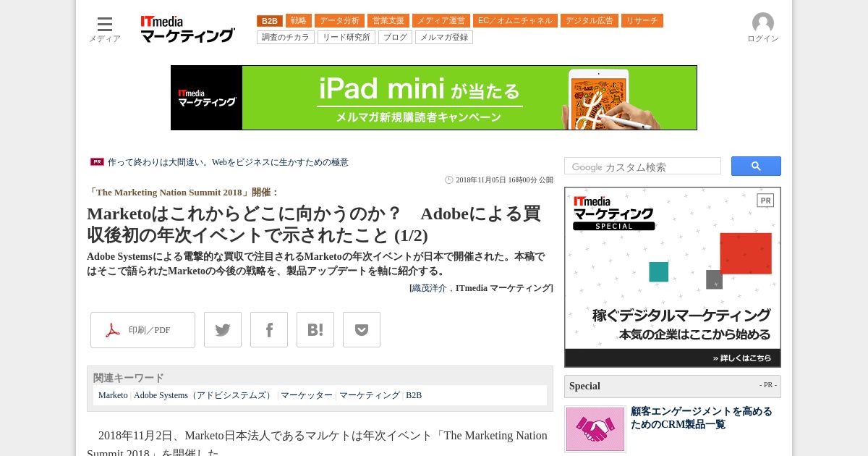Select the リサーチ category tab

pyautogui.click(x=642, y=21)
